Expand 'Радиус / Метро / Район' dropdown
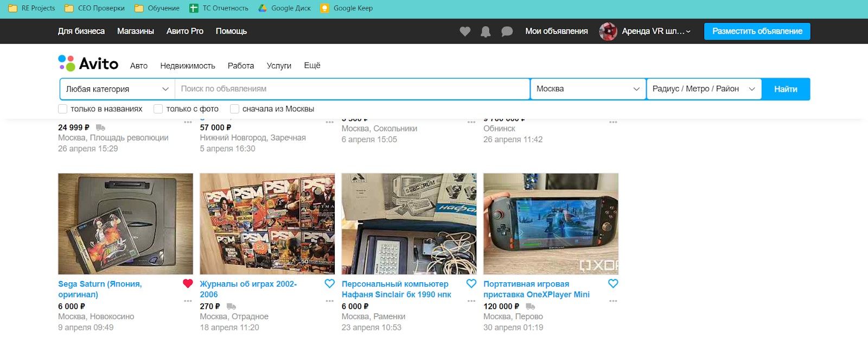This screenshot has height=349, width=868. point(704,89)
